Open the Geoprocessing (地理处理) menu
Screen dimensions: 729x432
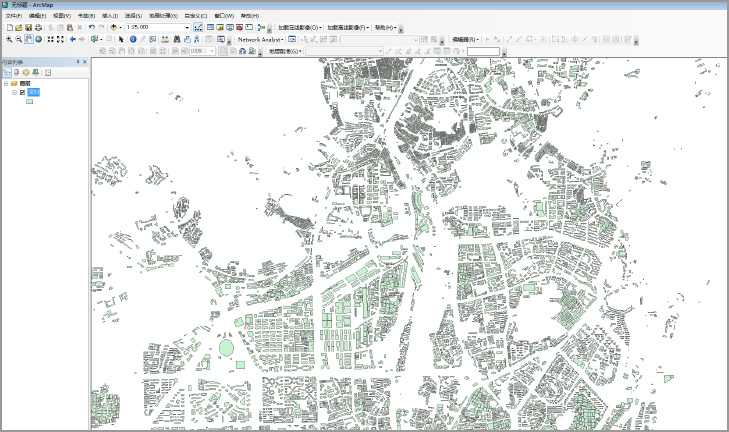163,15
